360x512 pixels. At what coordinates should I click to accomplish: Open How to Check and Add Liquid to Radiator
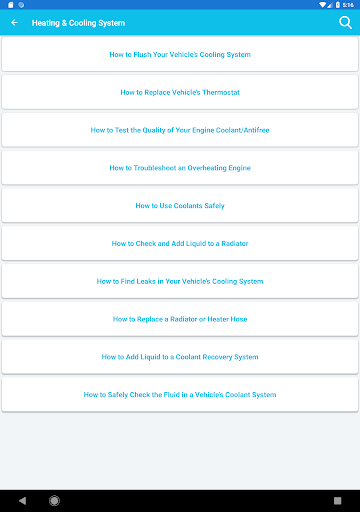point(180,243)
